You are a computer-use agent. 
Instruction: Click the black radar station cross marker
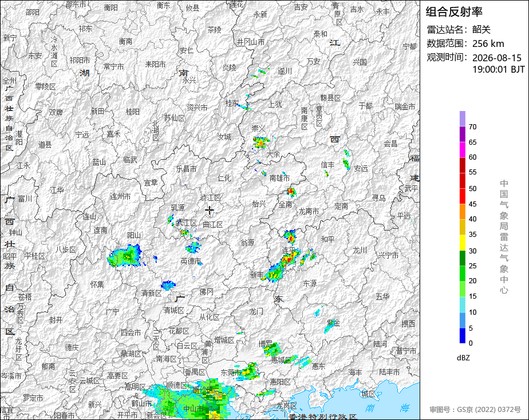[x=209, y=210]
